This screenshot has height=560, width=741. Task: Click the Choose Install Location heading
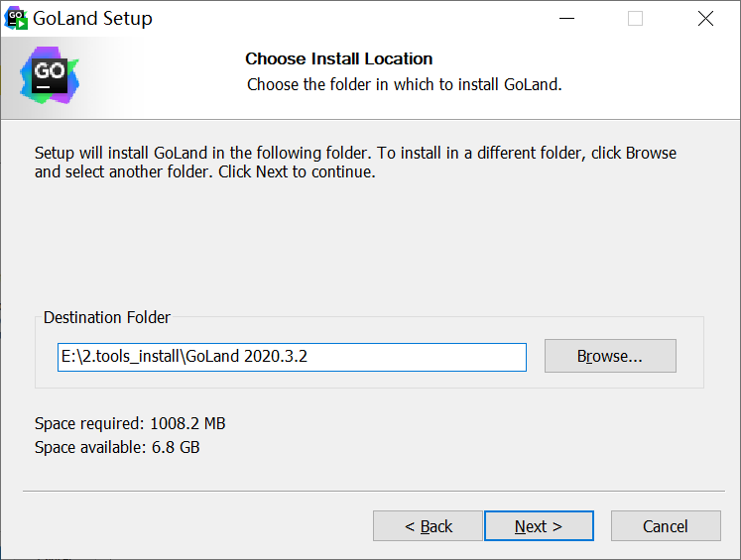pyautogui.click(x=338, y=58)
